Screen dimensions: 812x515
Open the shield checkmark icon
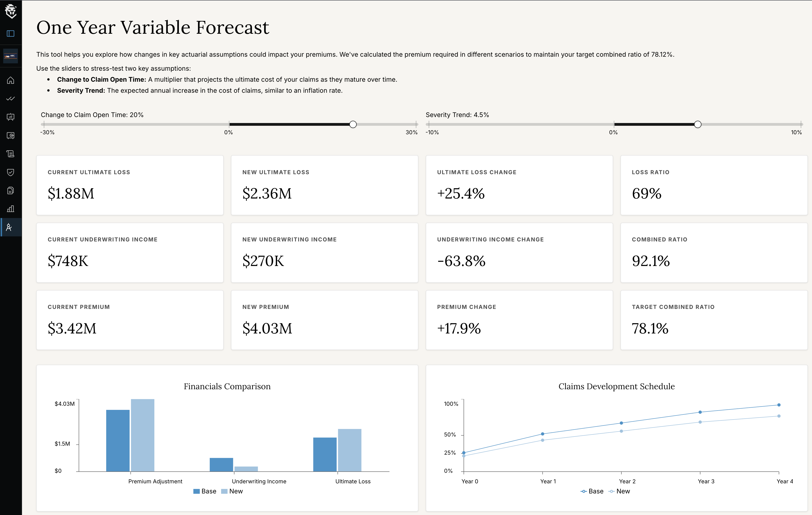(11, 172)
